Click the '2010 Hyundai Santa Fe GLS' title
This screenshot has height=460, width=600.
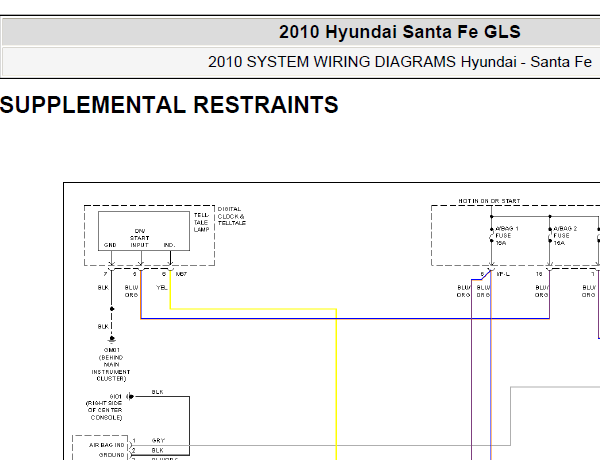click(x=399, y=32)
